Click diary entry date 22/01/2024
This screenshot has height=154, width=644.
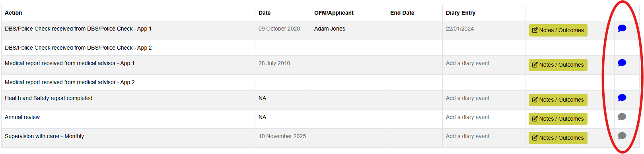coord(460,29)
